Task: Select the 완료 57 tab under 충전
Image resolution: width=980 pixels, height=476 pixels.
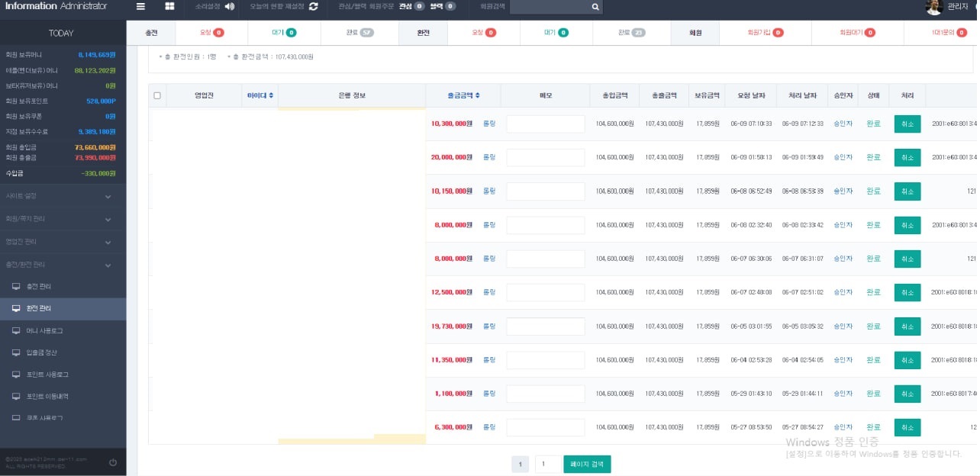Action: (359, 33)
